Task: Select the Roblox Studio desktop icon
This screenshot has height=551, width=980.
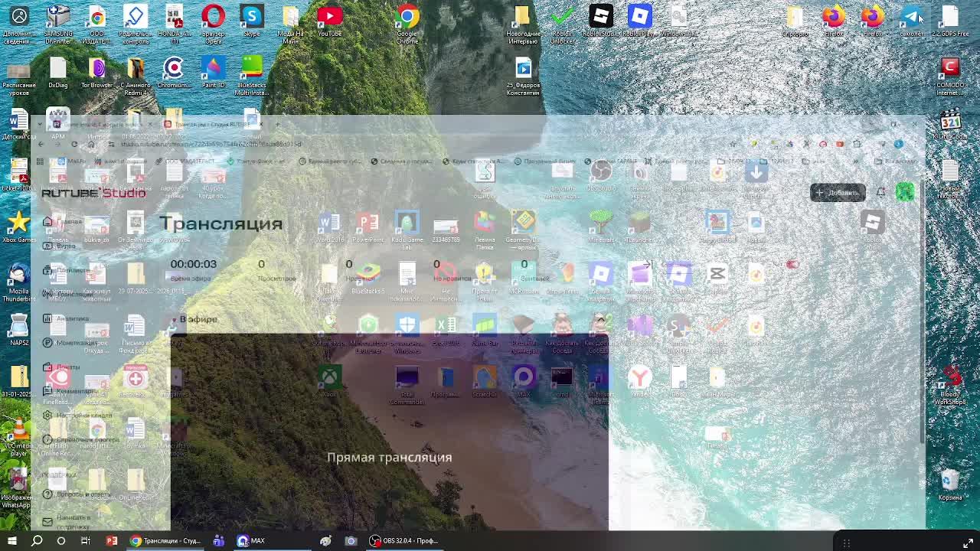Action: (601, 21)
